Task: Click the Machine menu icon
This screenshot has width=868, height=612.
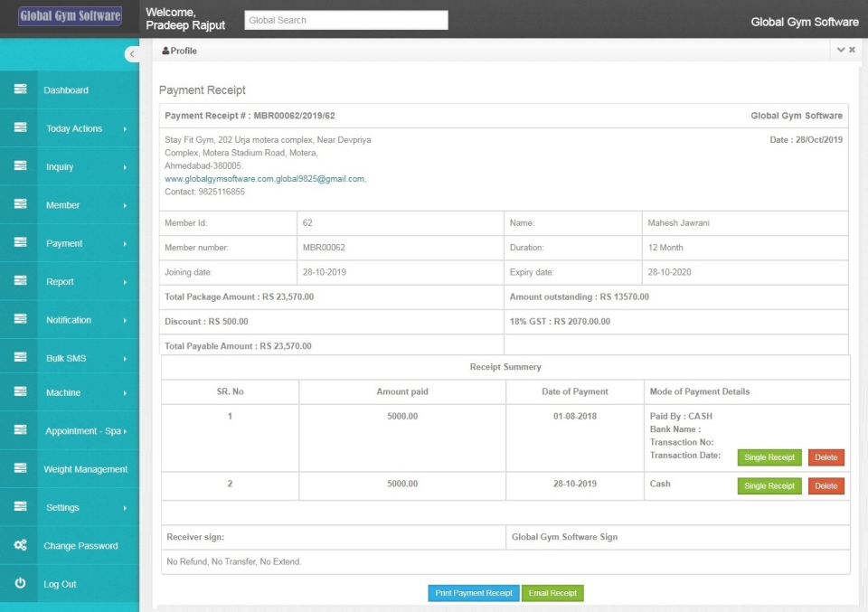Action: tap(20, 392)
